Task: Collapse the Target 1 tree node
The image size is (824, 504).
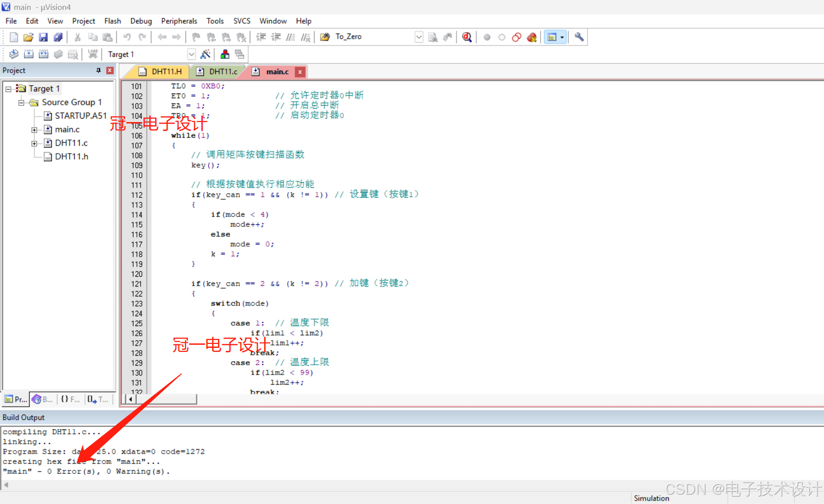Action: click(x=8, y=89)
